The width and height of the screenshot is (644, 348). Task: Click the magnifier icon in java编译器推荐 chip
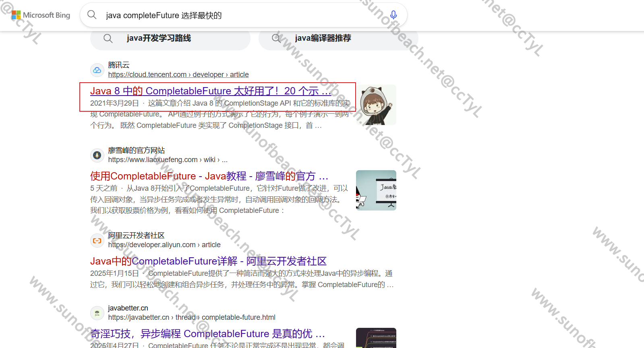click(276, 38)
